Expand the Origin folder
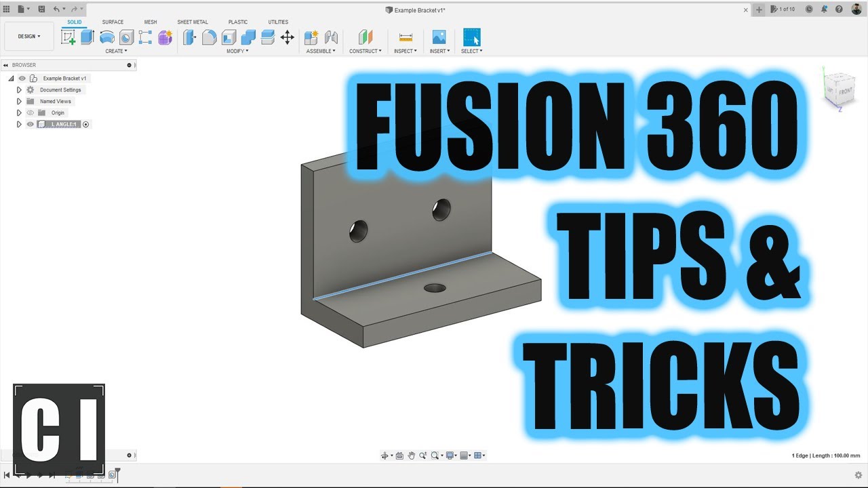 pos(19,113)
